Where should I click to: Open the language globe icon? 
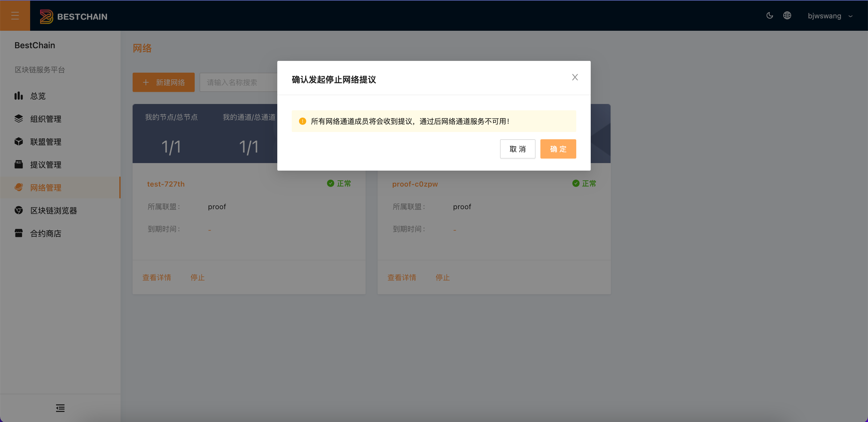point(787,15)
